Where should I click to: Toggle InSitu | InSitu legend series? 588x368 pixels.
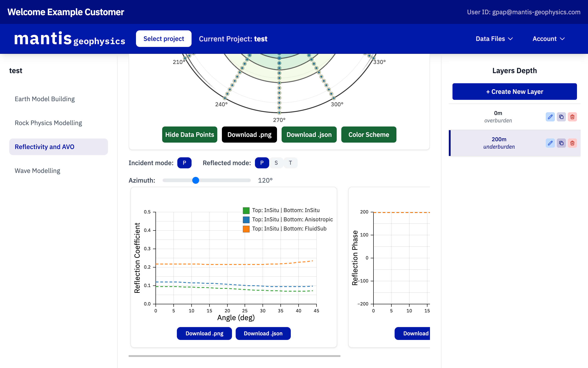click(281, 210)
